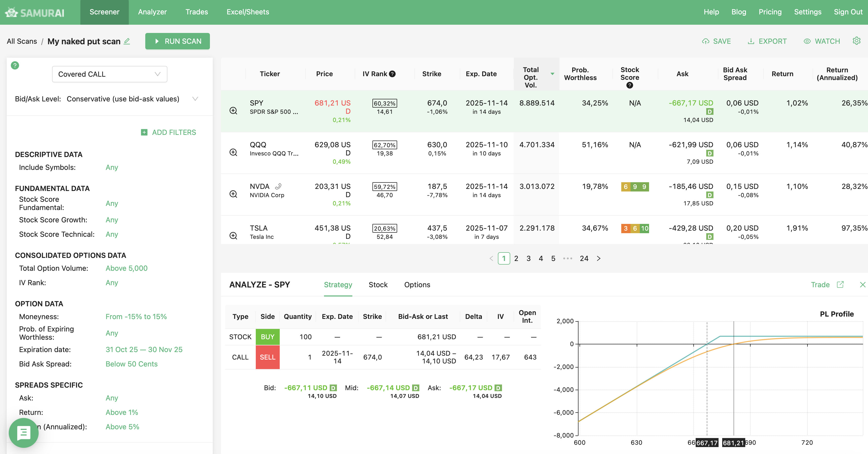Open scan settings gear icon
This screenshot has width=868, height=454.
pos(856,41)
